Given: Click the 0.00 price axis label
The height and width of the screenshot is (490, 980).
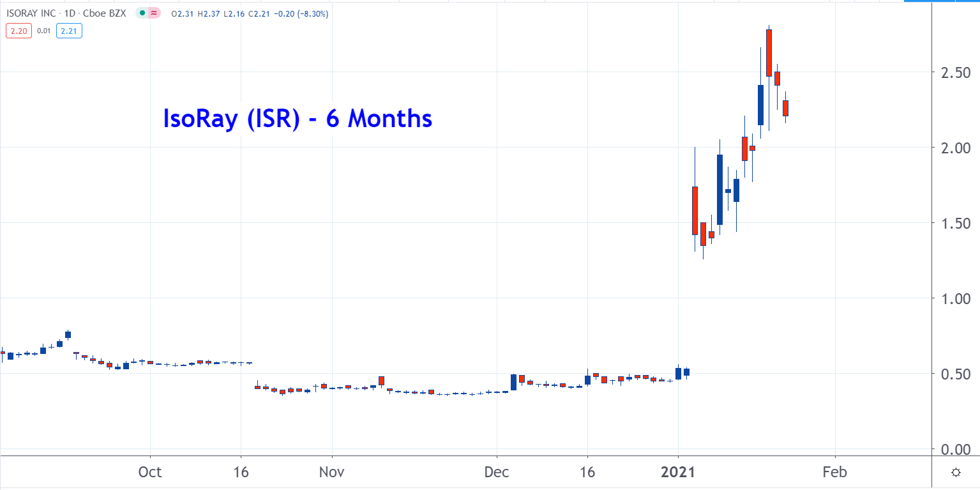Looking at the screenshot, I should (953, 449).
